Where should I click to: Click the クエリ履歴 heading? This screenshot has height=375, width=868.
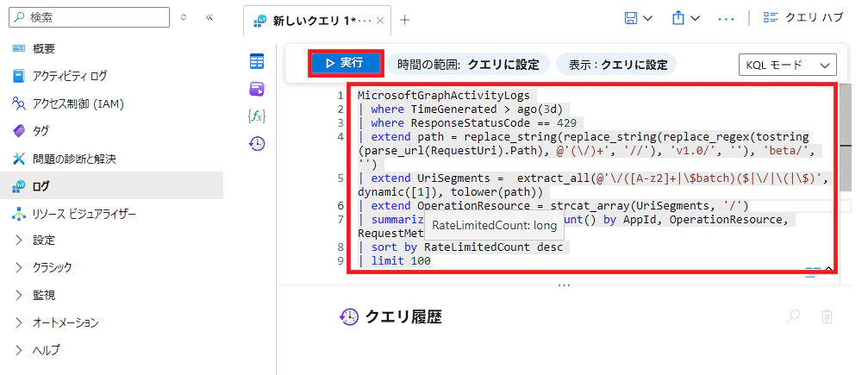tap(403, 317)
